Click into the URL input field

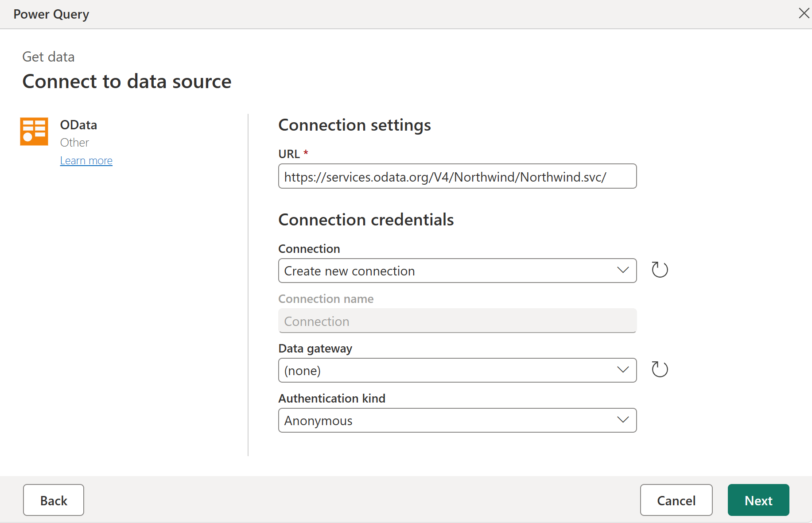[457, 176]
